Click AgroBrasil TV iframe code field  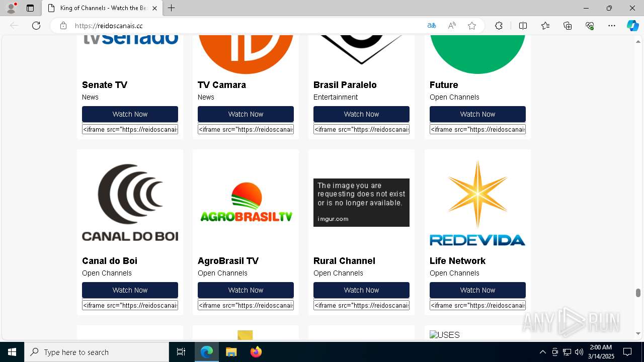[246, 305]
